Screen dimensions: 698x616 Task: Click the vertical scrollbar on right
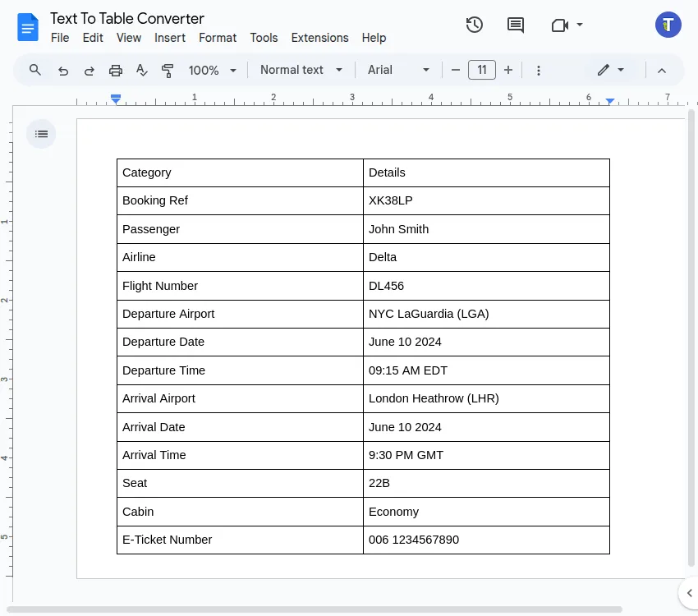691,338
